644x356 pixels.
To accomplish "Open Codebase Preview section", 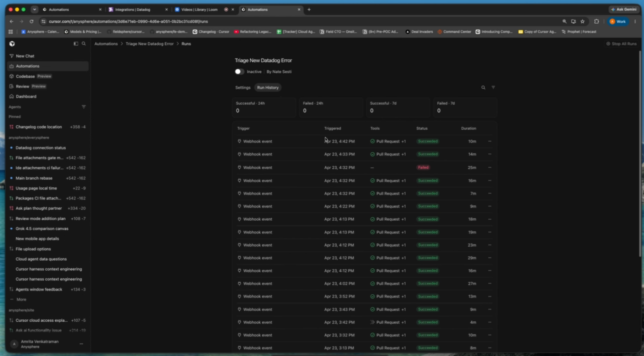I will click(x=48, y=76).
